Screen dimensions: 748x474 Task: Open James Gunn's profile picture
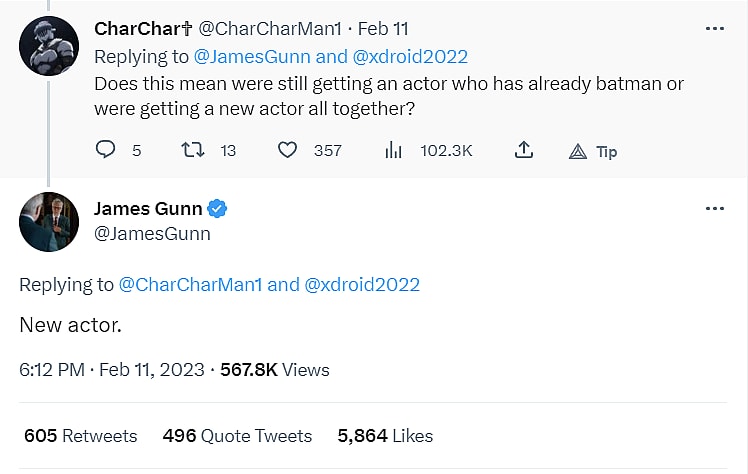[x=49, y=222]
